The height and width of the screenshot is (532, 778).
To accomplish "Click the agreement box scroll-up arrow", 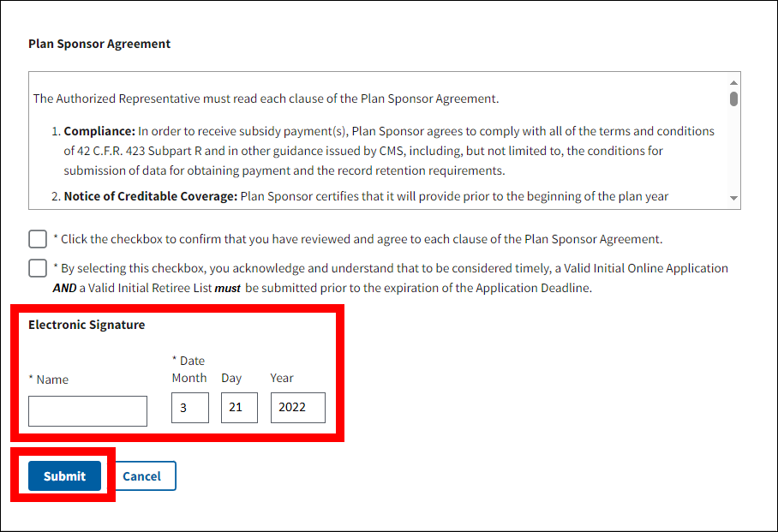I will click(733, 82).
